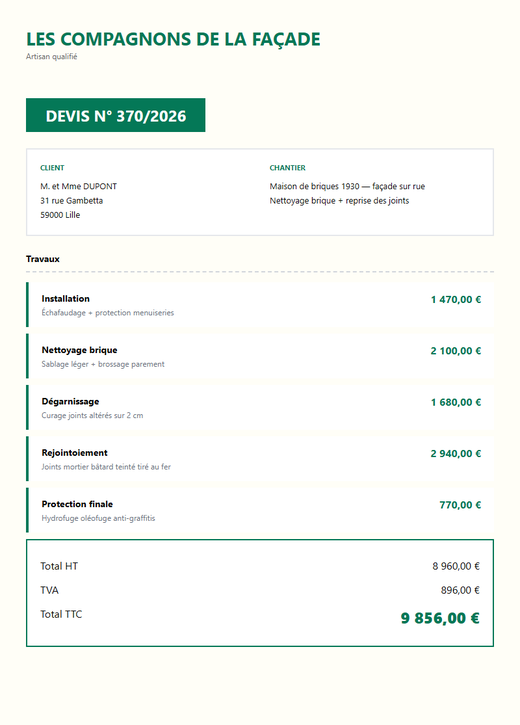520x725 pixels.
Task: Select the client name M. et Mme DUPONT
Action: pos(79,186)
